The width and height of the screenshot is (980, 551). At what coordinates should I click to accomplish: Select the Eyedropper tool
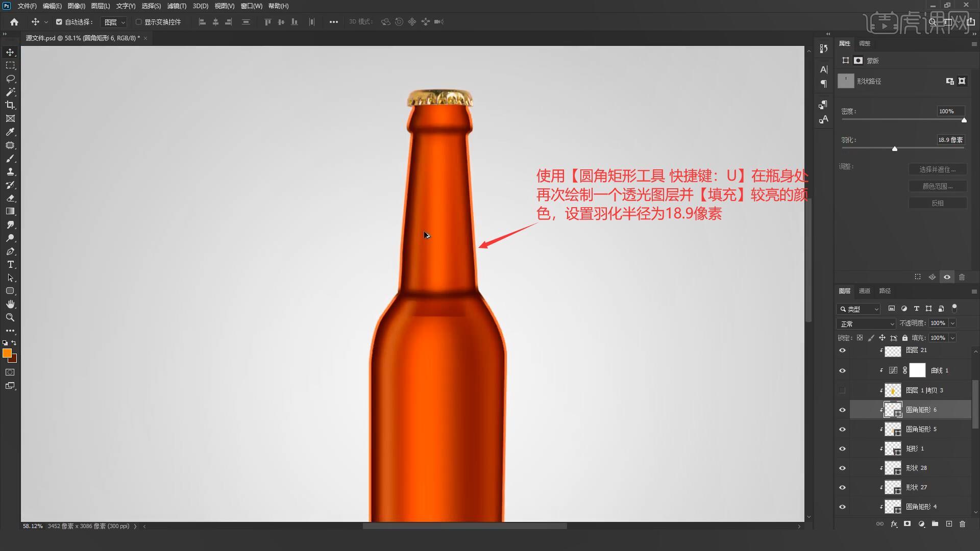(10, 132)
